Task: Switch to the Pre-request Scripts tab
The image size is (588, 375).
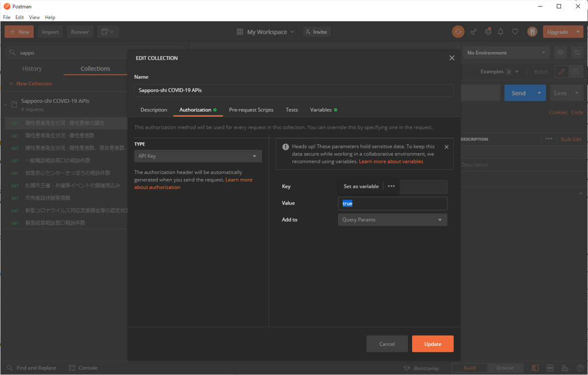Action: 251,110
